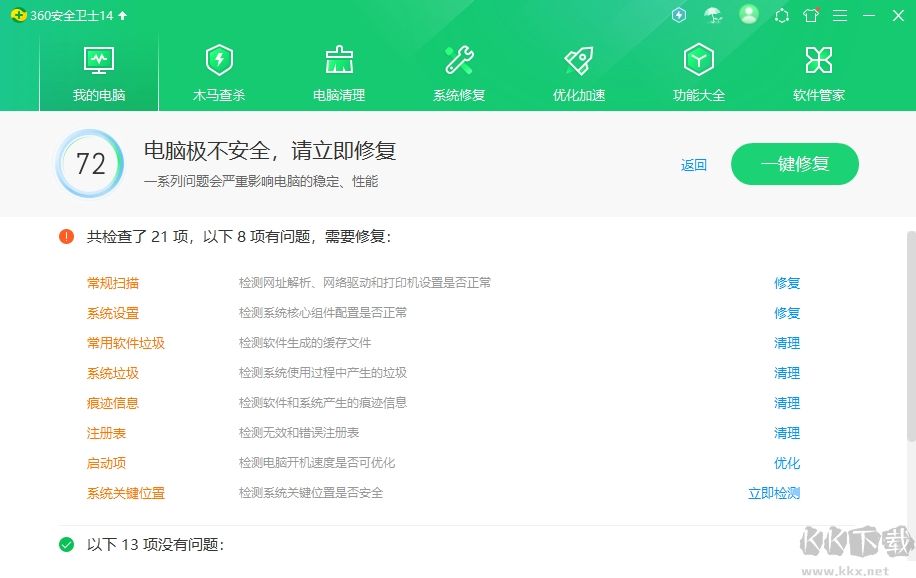The image size is (916, 578).
Task: Select the 常用软件垃圾 item name
Action: (x=126, y=343)
